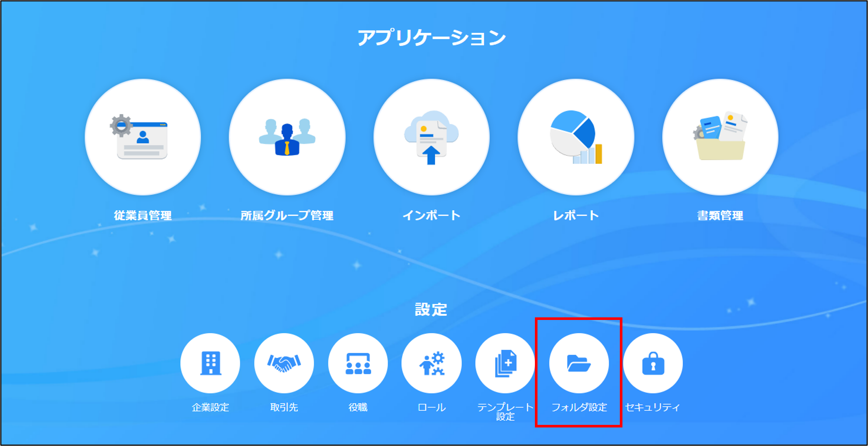
Task: Open the ロール role gear icon
Action: 431,363
